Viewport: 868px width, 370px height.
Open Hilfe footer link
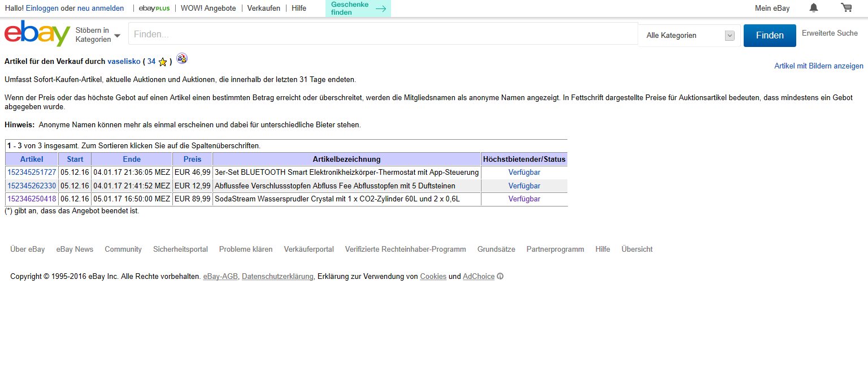point(603,249)
